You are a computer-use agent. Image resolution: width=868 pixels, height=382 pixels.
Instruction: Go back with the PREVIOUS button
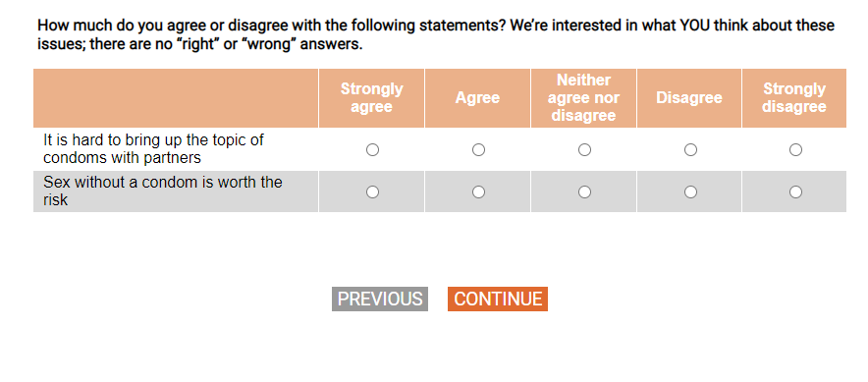[x=380, y=299]
